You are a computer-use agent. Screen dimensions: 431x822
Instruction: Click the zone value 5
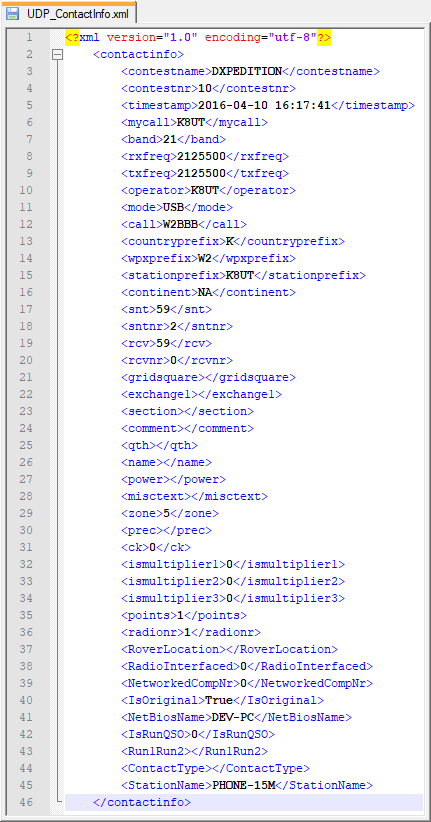166,513
